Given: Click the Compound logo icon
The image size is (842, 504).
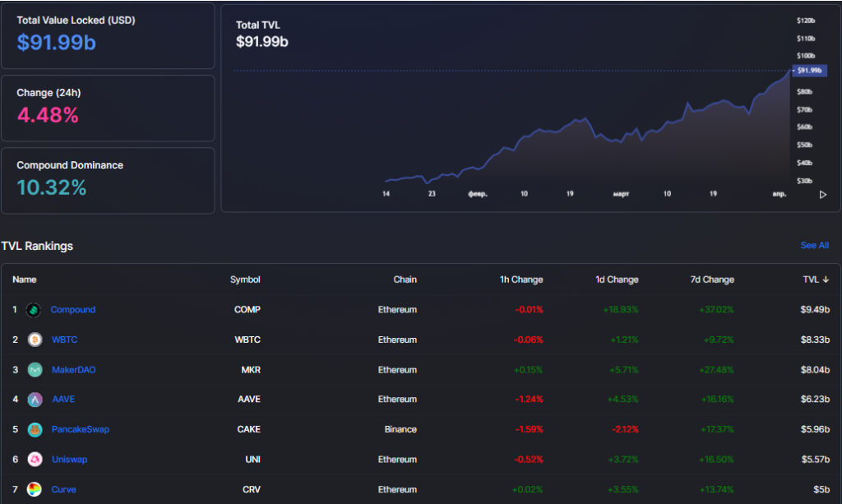Looking at the screenshot, I should 33,310.
